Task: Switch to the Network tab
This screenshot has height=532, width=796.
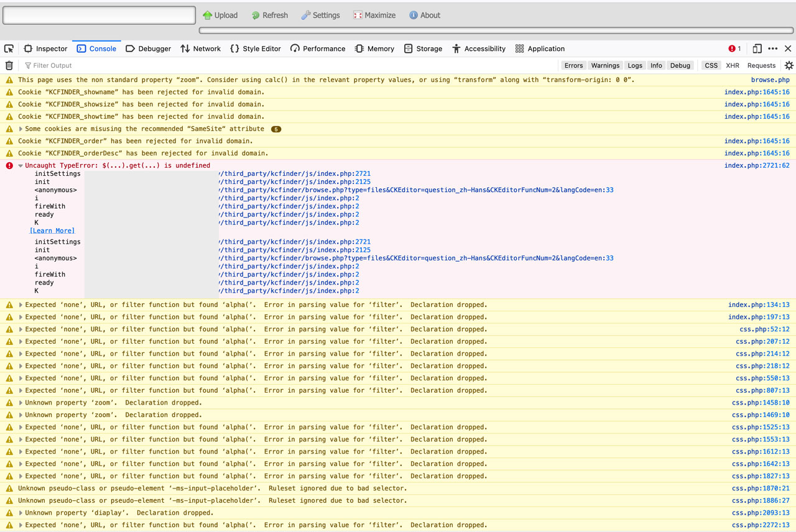Action: coord(200,48)
